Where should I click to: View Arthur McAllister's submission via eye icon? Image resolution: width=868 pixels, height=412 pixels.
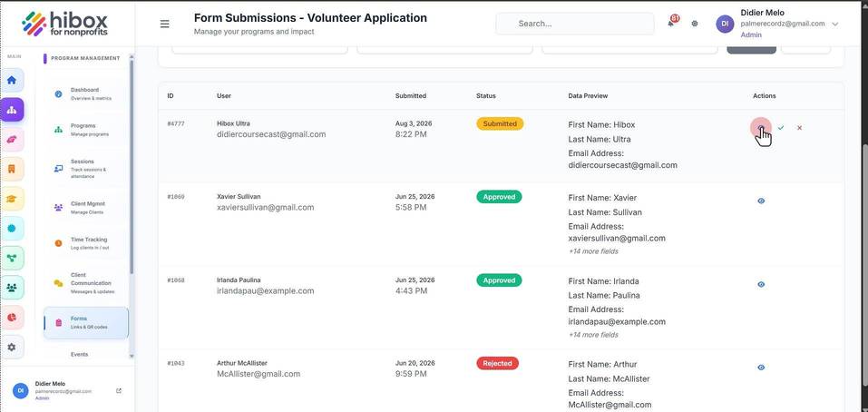761,368
